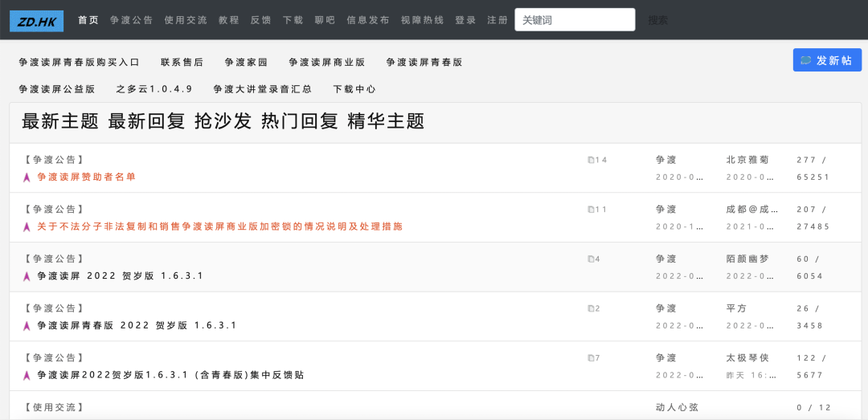
Task: Click the pin icon beside 集中反馈贴 post
Action: [26, 376]
